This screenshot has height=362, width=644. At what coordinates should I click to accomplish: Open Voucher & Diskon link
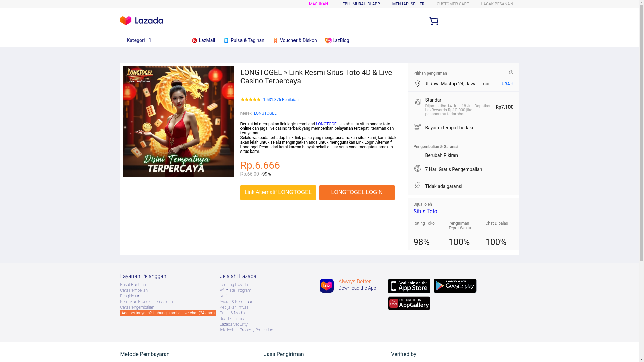pos(298,40)
